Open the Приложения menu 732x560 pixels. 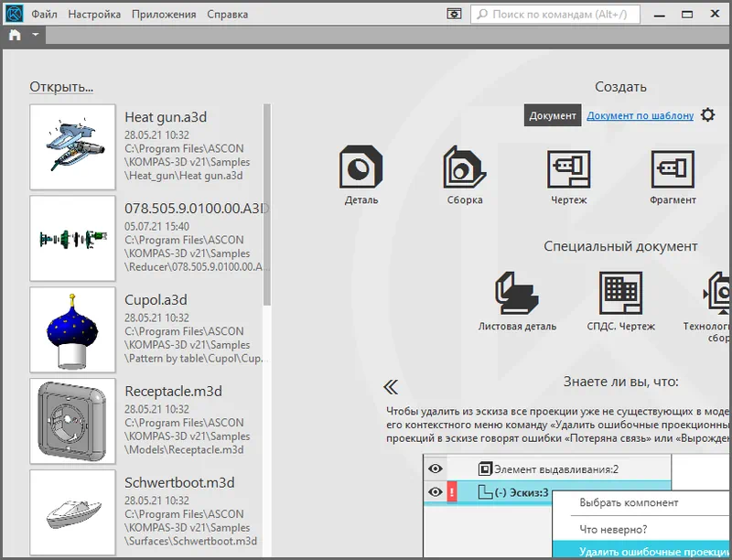[164, 15]
